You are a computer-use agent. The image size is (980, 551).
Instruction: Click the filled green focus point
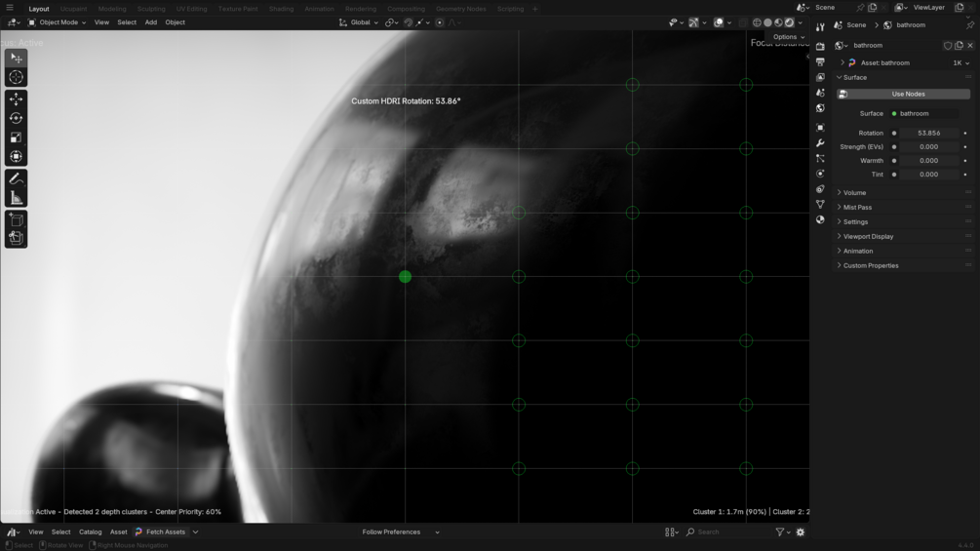[405, 277]
